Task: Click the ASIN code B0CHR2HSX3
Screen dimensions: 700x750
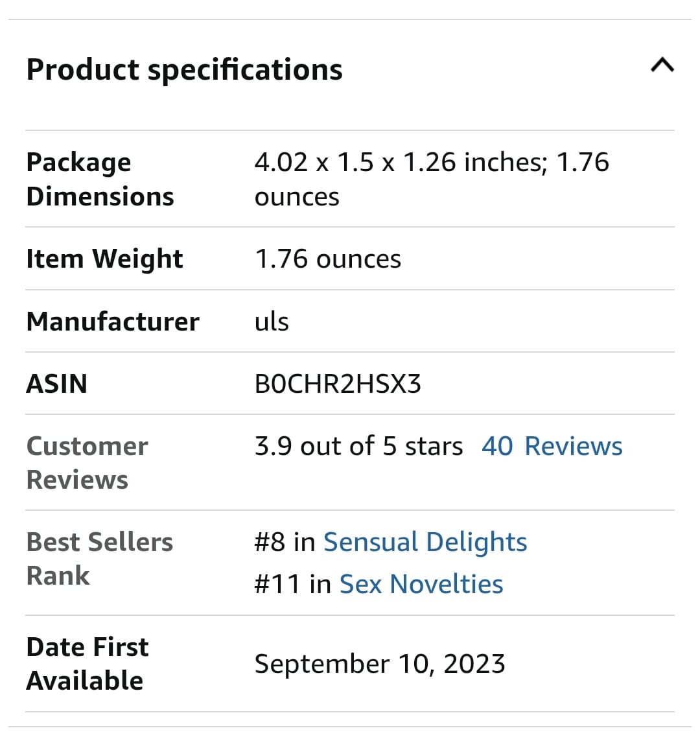Action: click(x=338, y=384)
